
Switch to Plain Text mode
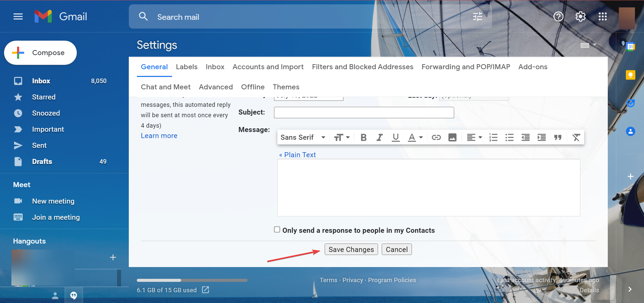(x=297, y=155)
